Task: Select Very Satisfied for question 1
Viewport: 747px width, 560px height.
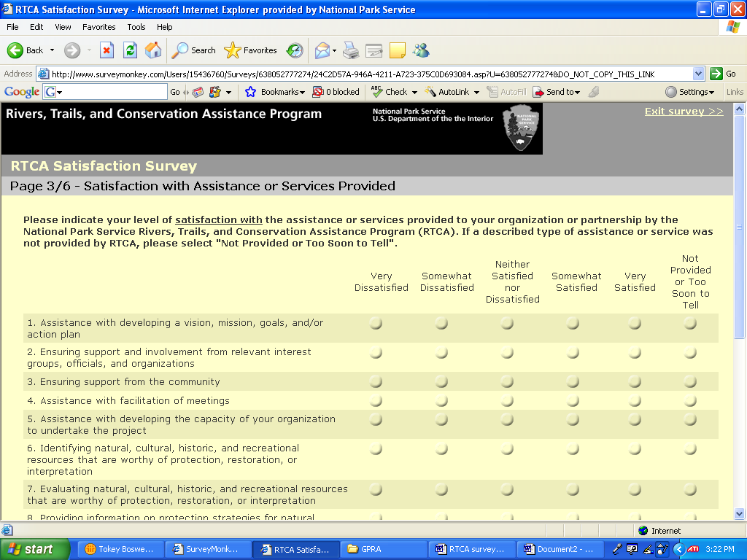Action: [635, 323]
